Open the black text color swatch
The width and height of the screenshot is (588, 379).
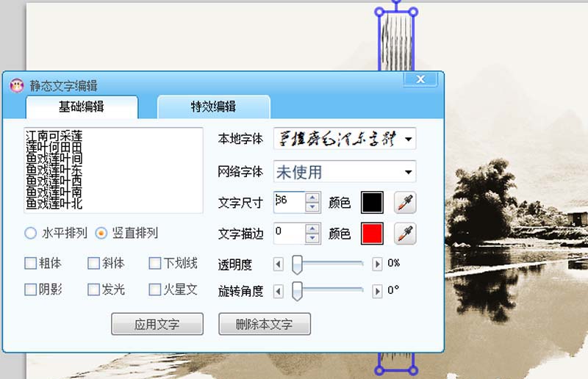(x=372, y=203)
